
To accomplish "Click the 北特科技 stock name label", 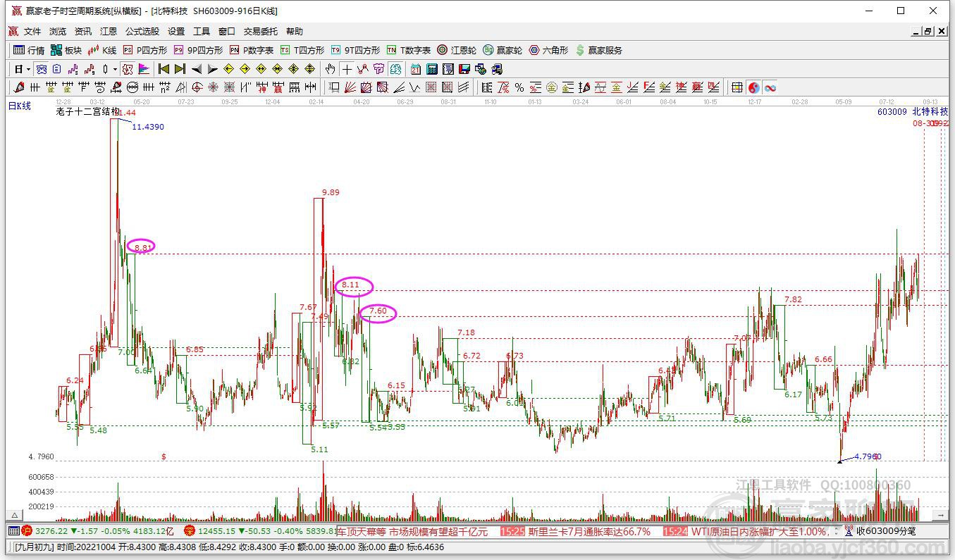I will pos(930,112).
